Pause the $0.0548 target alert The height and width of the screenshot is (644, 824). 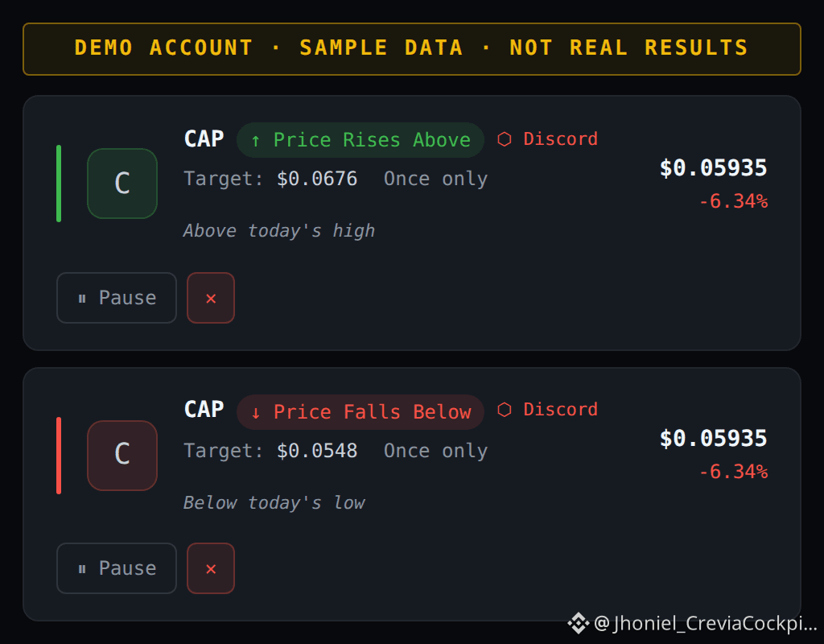click(117, 568)
